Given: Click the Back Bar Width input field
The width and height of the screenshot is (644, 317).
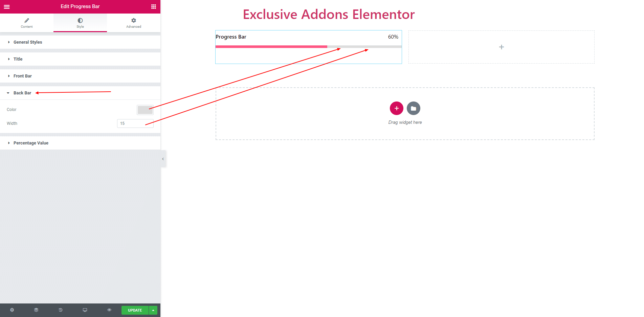Looking at the screenshot, I should tap(135, 123).
